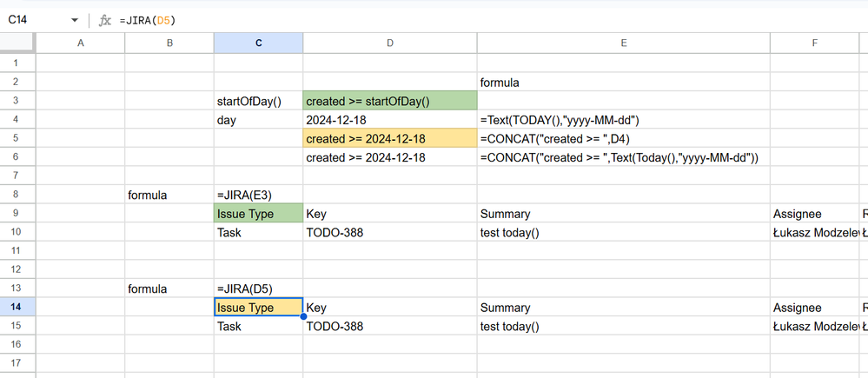Click the fill handle dot on C14
This screenshot has width=868, height=378.
click(x=303, y=316)
